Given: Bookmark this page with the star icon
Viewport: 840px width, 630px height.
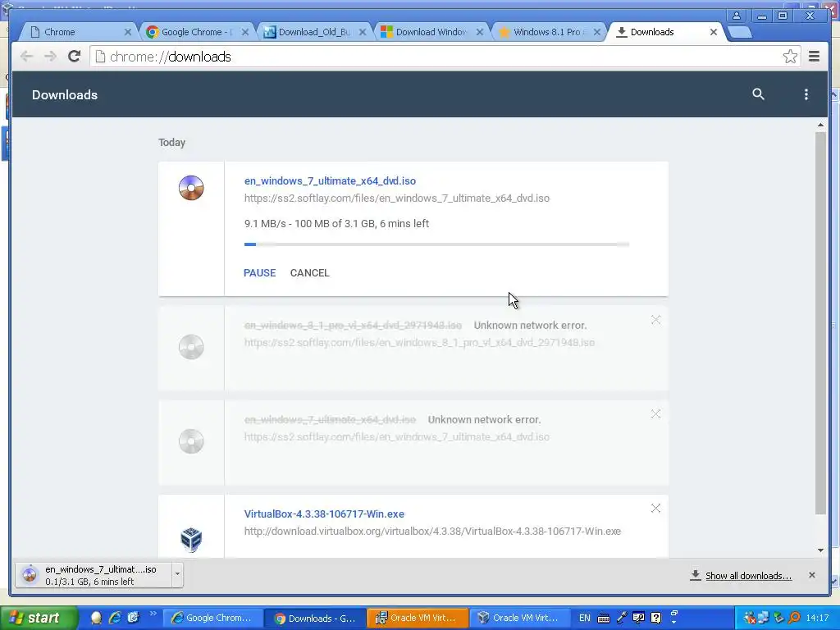Looking at the screenshot, I should click(x=790, y=57).
